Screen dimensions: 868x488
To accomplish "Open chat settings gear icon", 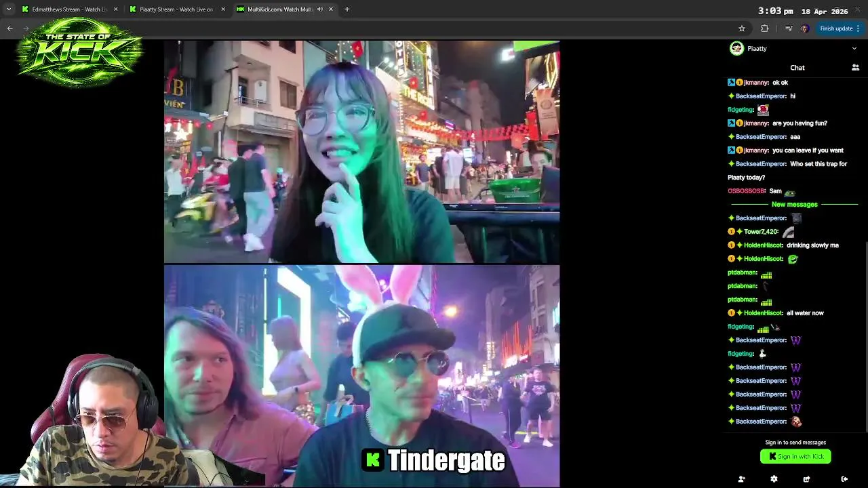I will click(774, 479).
